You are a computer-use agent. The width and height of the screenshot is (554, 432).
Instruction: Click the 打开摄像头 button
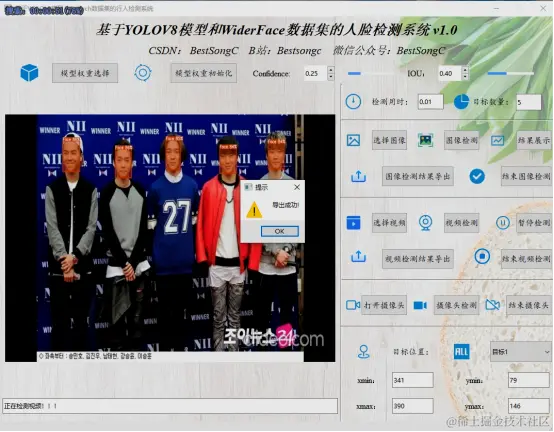384,305
